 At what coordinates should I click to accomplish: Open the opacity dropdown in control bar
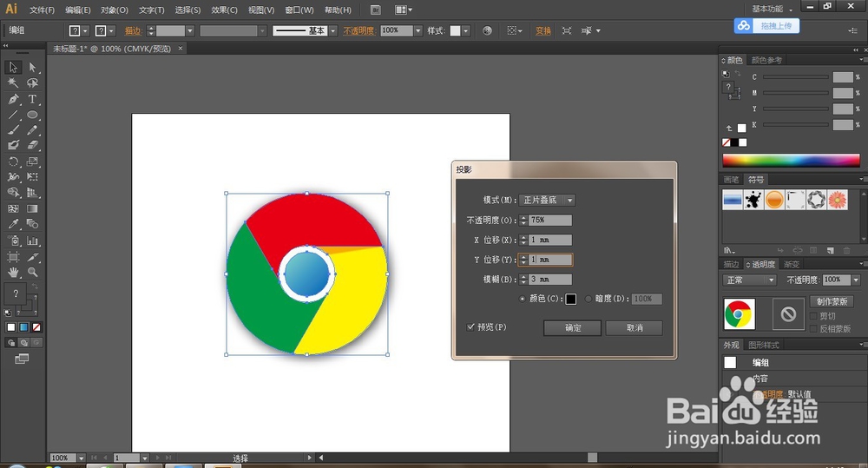tap(418, 30)
